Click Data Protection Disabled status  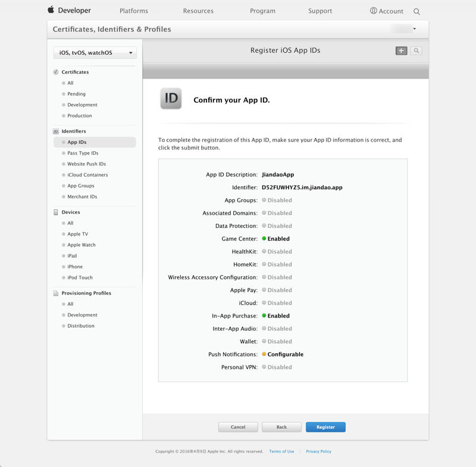click(277, 226)
